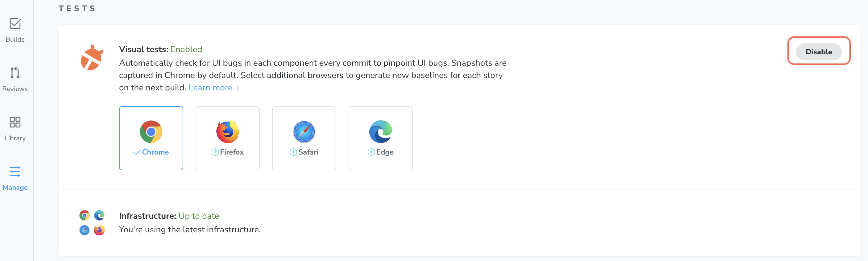Image resolution: width=868 pixels, height=261 pixels.
Task: Enable Edge as a snapshot browser
Action: click(x=380, y=138)
